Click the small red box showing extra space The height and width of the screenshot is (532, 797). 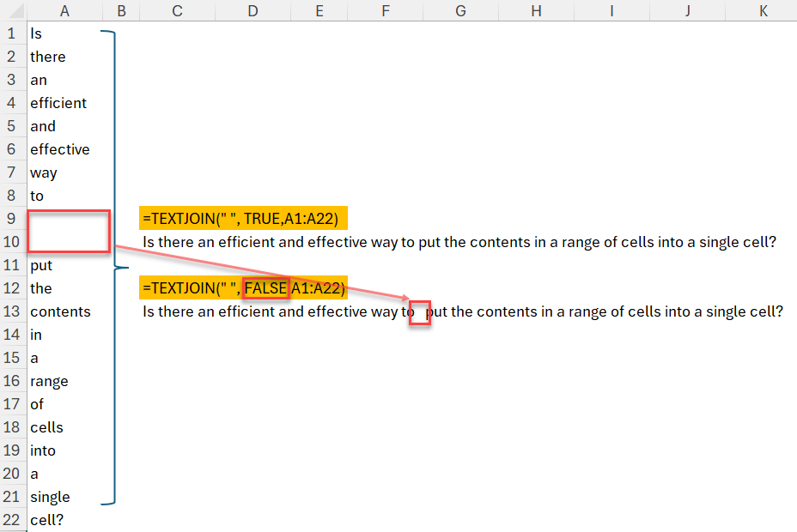420,313
